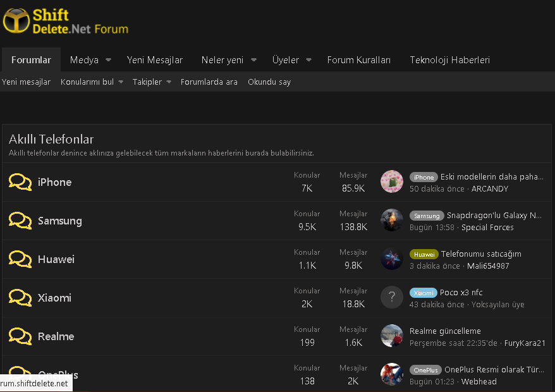Go to Teknoloji Haberleri
Image resolution: width=555 pixels, height=392 pixels.
click(x=449, y=60)
